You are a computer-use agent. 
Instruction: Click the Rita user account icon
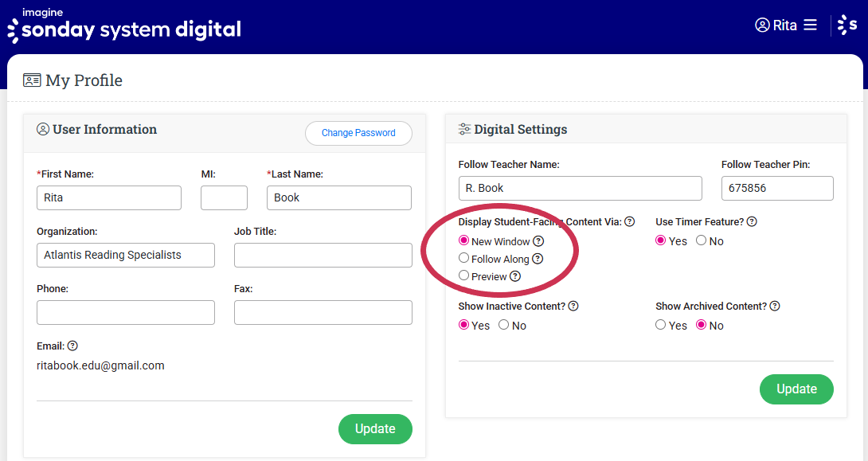[x=762, y=25]
